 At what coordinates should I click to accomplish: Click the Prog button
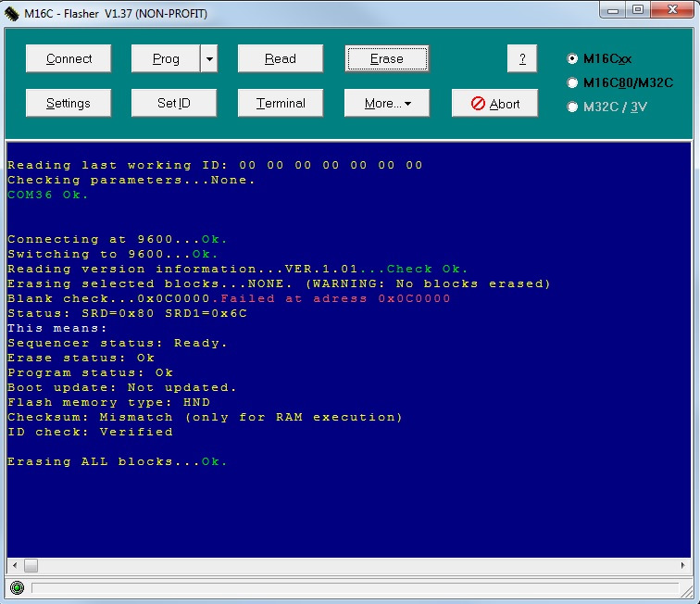tap(166, 58)
